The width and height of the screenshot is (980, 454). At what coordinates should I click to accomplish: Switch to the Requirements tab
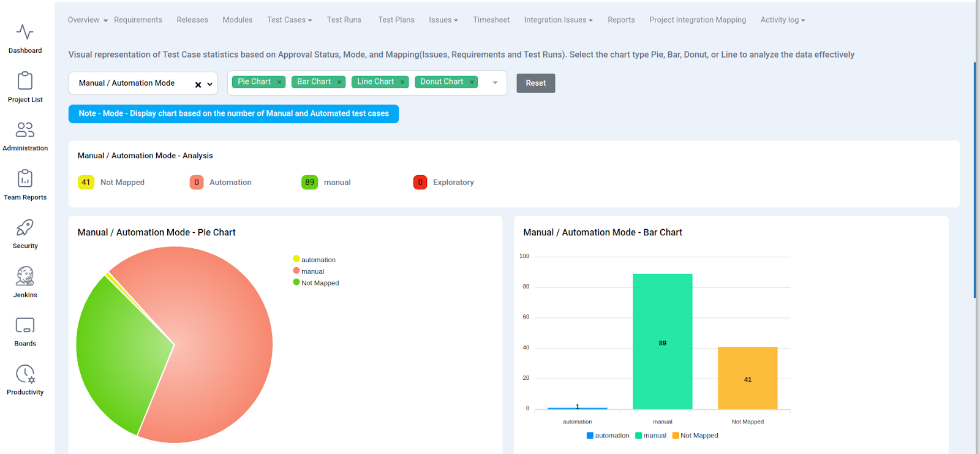pyautogui.click(x=138, y=20)
